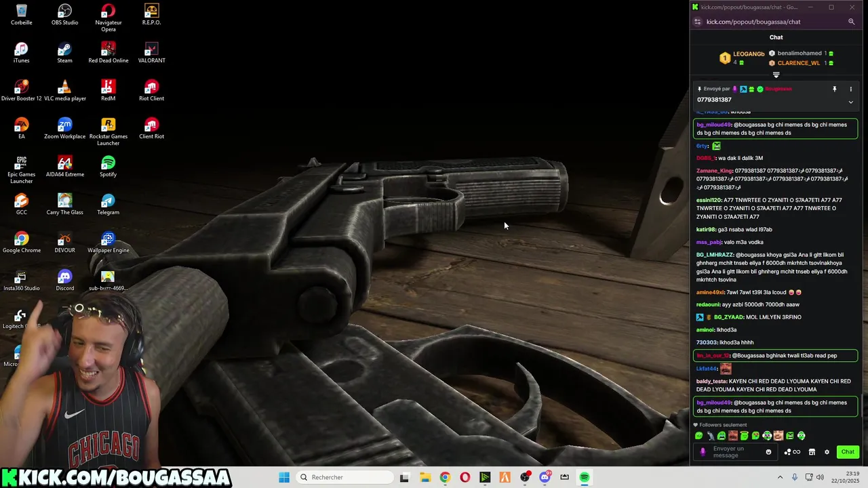Viewport: 868px width, 488px height.
Task: Open the Corbeille recycle bin icon
Action: (x=22, y=14)
